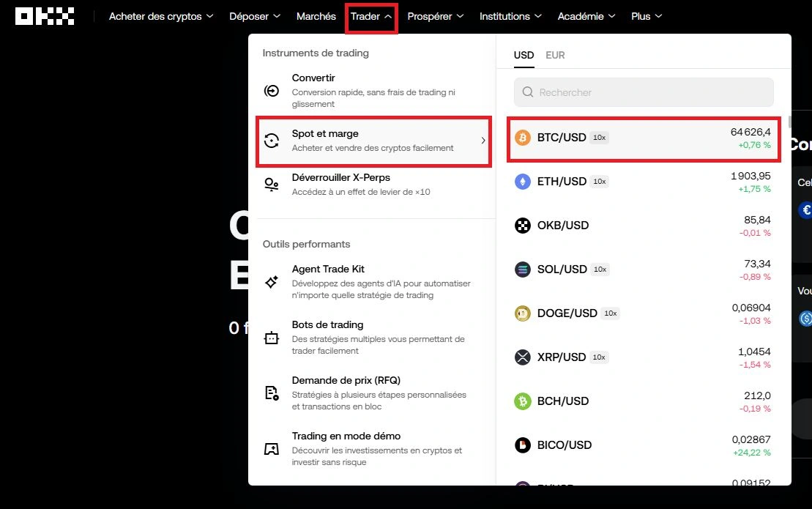
Task: Click the SOL price 73,34
Action: point(757,264)
